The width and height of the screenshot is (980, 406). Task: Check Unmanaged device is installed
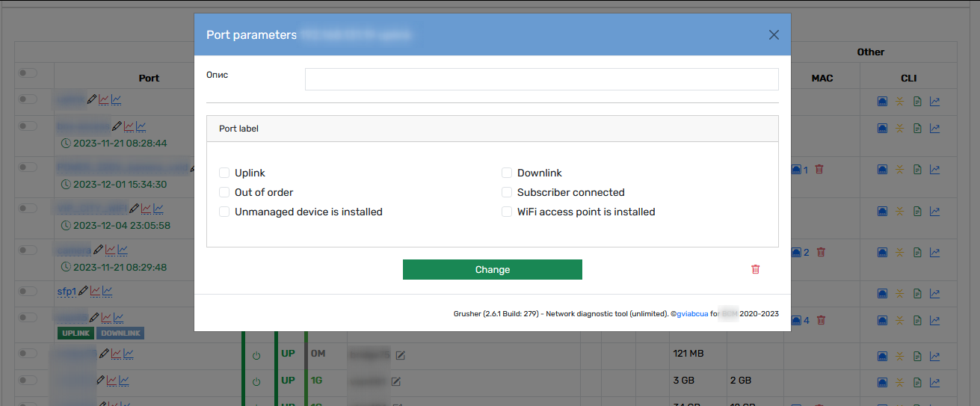click(224, 212)
